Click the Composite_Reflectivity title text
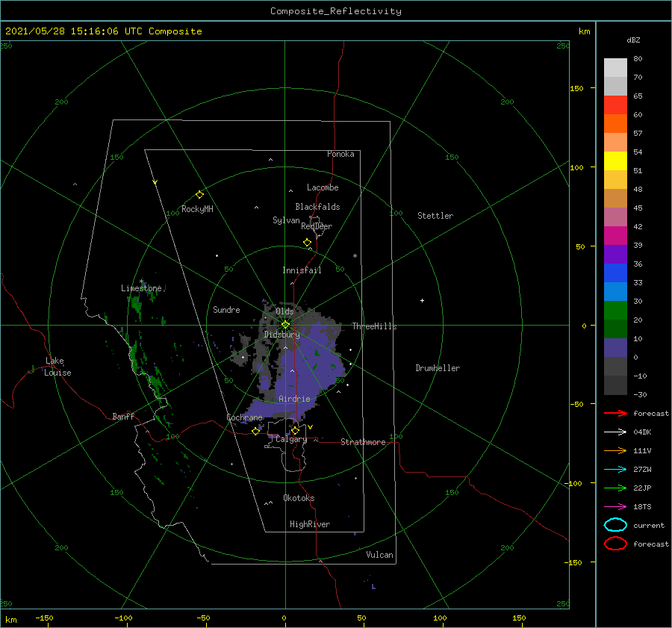 [336, 11]
